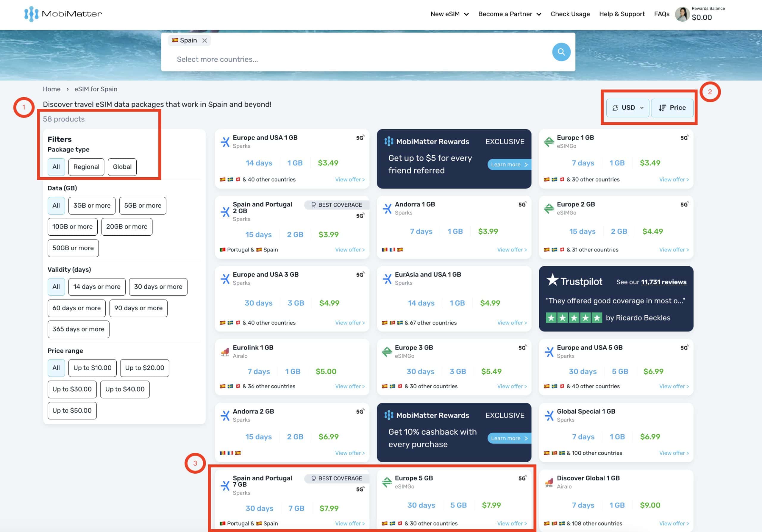The height and width of the screenshot is (532, 762).
Task: Open the eSIM for Spain breadcrumb
Action: tap(96, 89)
